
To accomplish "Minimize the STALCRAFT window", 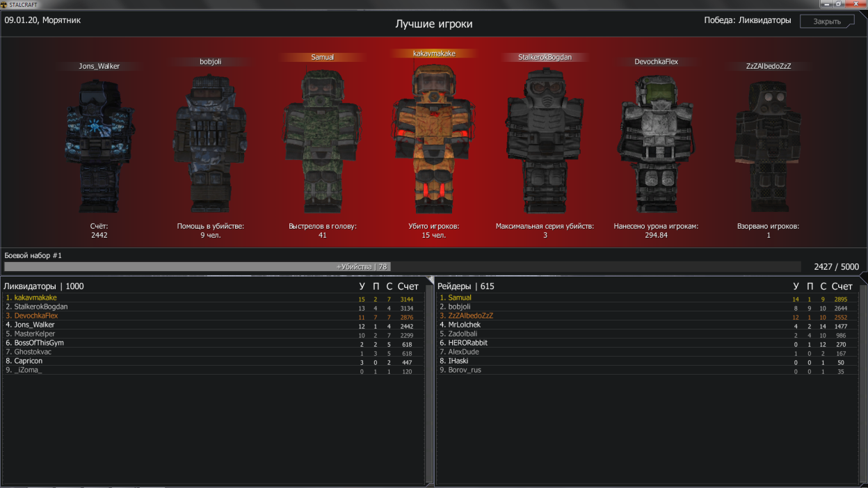I will 828,4.
